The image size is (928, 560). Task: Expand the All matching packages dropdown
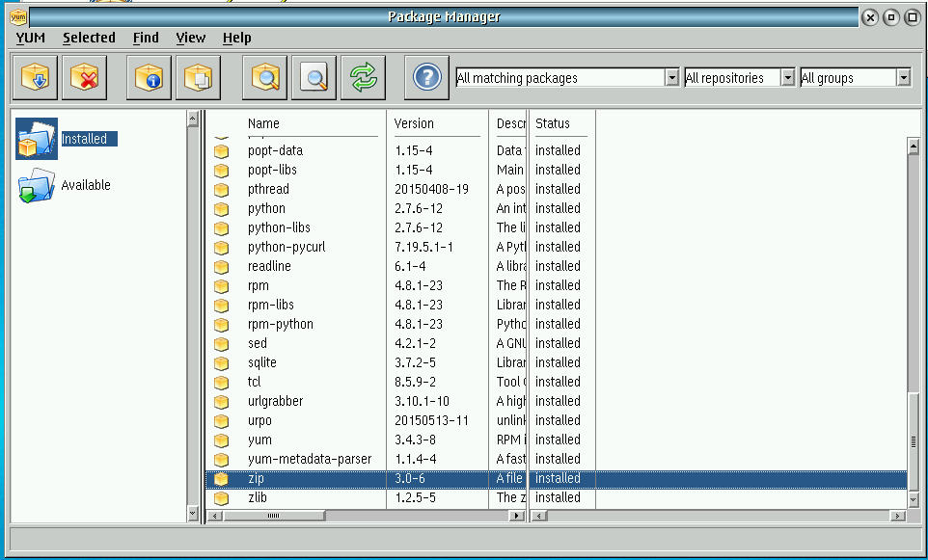pos(672,78)
